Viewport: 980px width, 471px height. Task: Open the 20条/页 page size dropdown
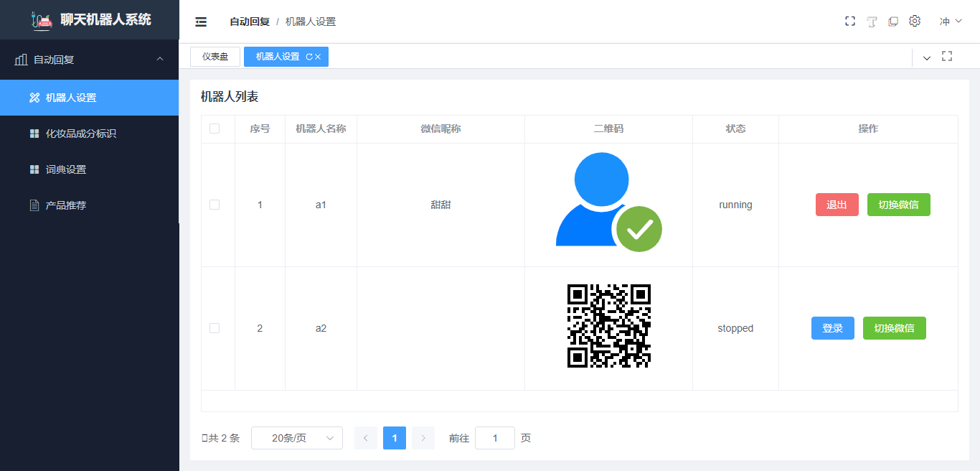(x=297, y=438)
